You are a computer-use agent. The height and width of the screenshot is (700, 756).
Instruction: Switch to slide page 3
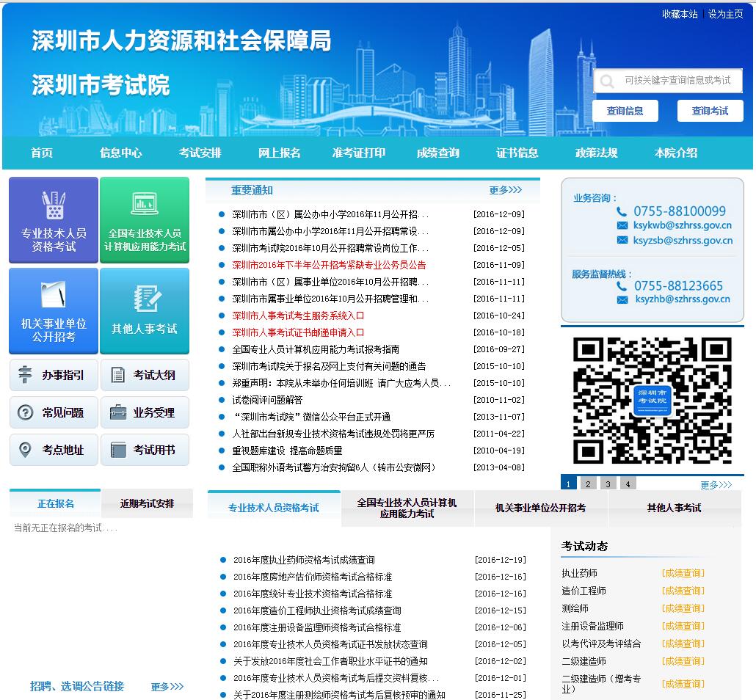(x=608, y=484)
